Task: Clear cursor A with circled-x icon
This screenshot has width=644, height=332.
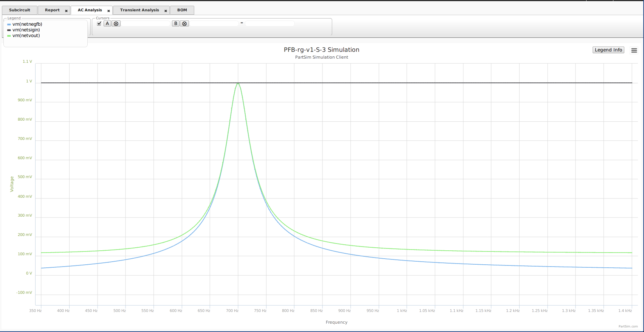Action: (x=116, y=23)
